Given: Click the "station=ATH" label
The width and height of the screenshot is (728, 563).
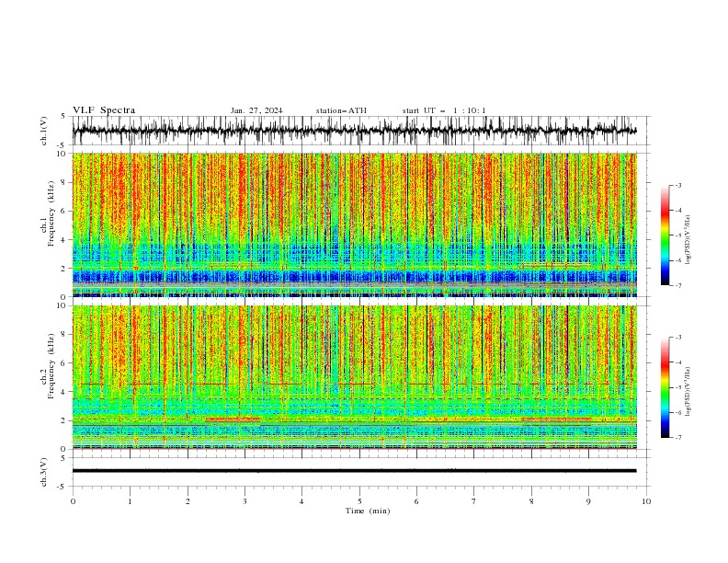Looking at the screenshot, I should coord(341,110).
